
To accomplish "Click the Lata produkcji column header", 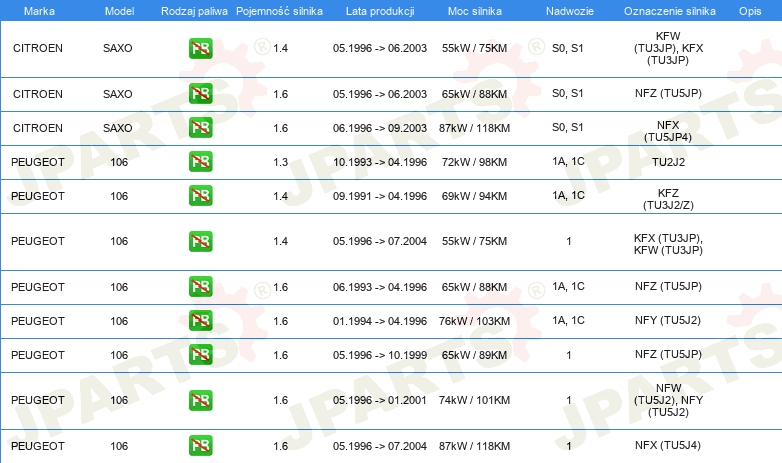I will 380,11.
